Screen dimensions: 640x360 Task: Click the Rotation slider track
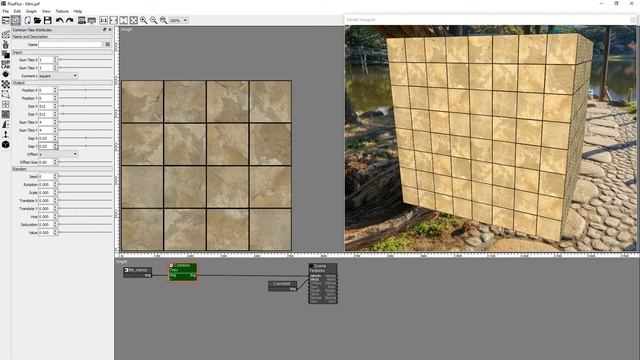pyautogui.click(x=86, y=184)
